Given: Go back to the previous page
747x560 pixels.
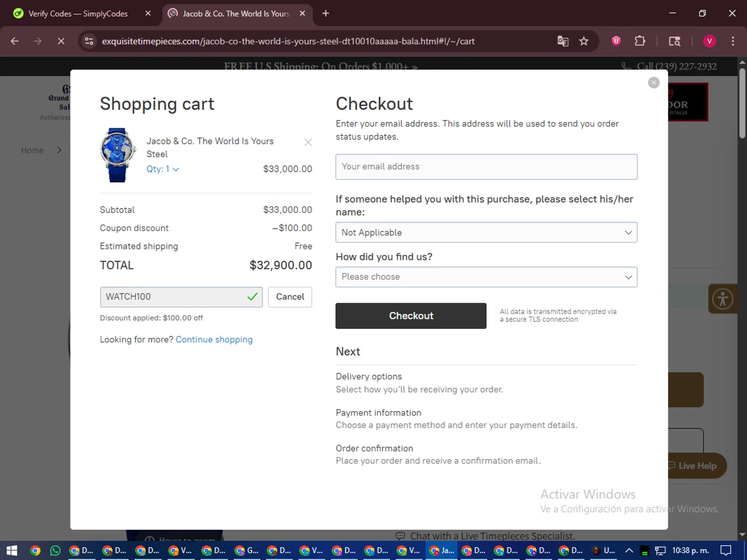Looking at the screenshot, I should point(15,41).
